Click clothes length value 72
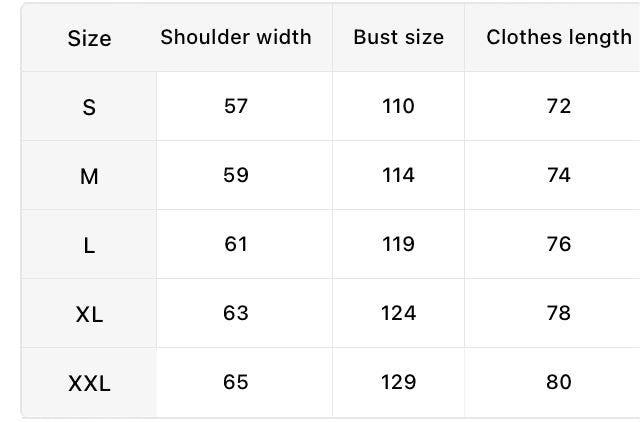The image size is (640, 422). coord(559,106)
